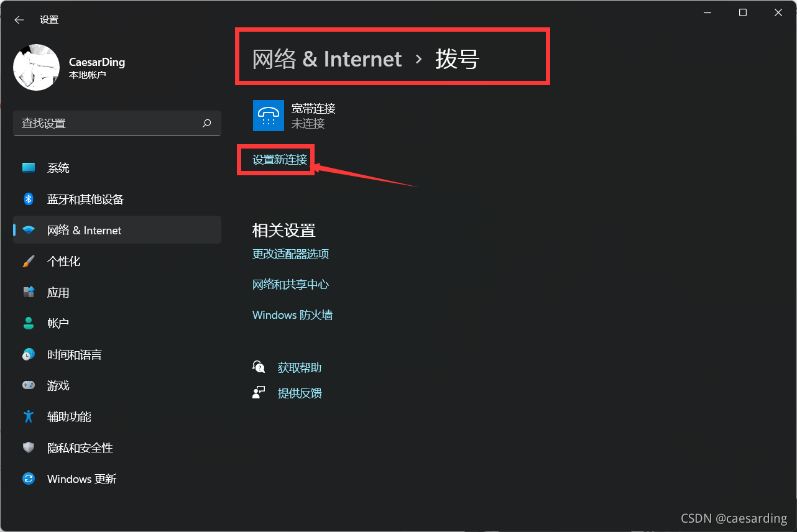This screenshot has width=797, height=532.
Task: Click the 宽带连接 telephone icon
Action: [x=269, y=116]
